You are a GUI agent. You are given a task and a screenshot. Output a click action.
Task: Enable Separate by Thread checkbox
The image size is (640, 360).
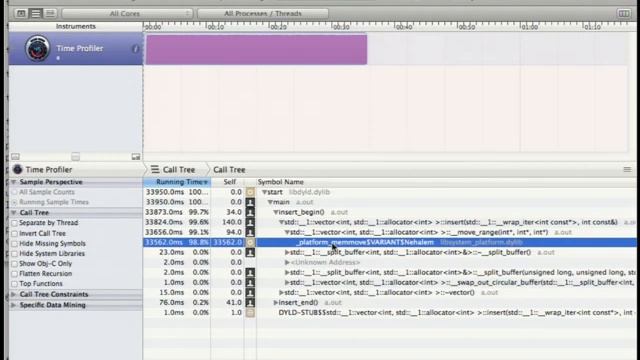pos(15,223)
